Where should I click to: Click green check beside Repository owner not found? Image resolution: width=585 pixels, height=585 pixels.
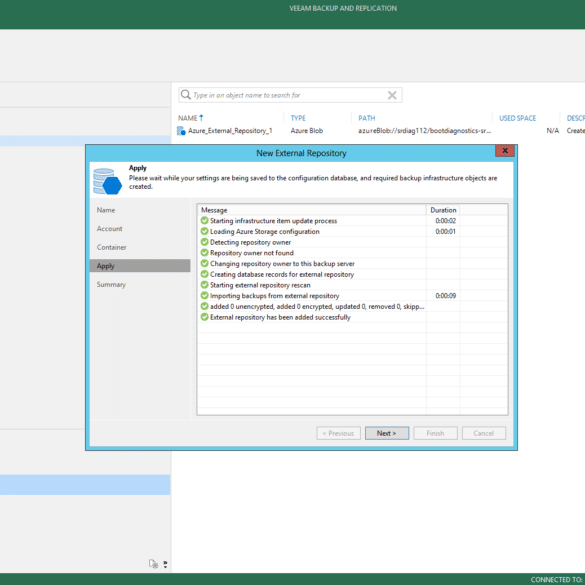pos(204,253)
